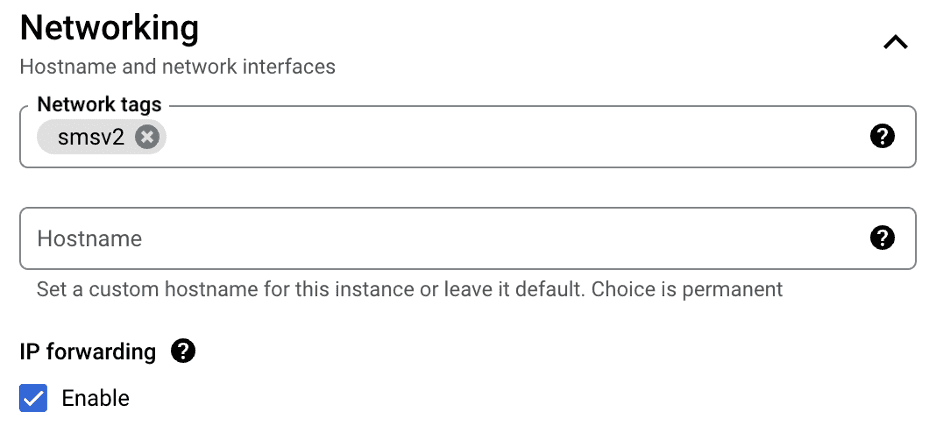
Task: Collapse the Networking section chevron
Action: point(895,42)
